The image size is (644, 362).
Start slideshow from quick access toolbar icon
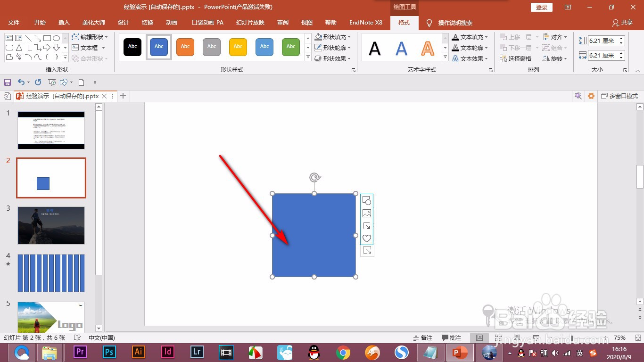point(52,82)
